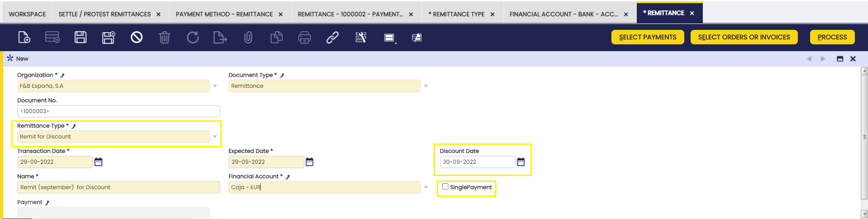Viewport: 868px width, 219px height.
Task: Click the scrollbar down arrow
Action: 864,214
